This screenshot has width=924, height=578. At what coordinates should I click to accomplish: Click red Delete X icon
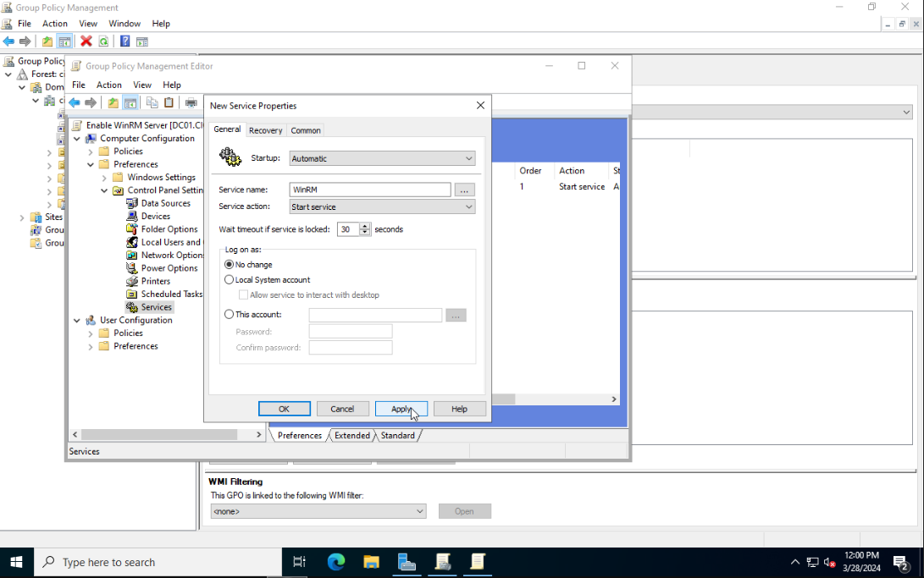86,41
